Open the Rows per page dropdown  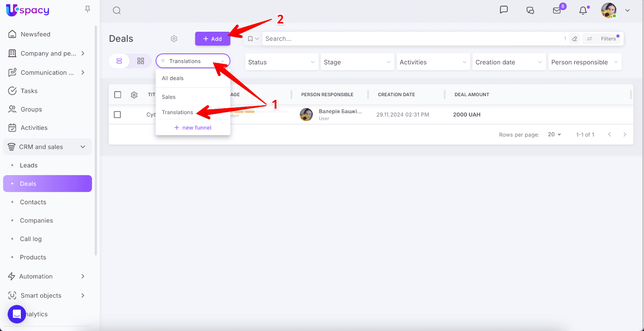tap(554, 135)
